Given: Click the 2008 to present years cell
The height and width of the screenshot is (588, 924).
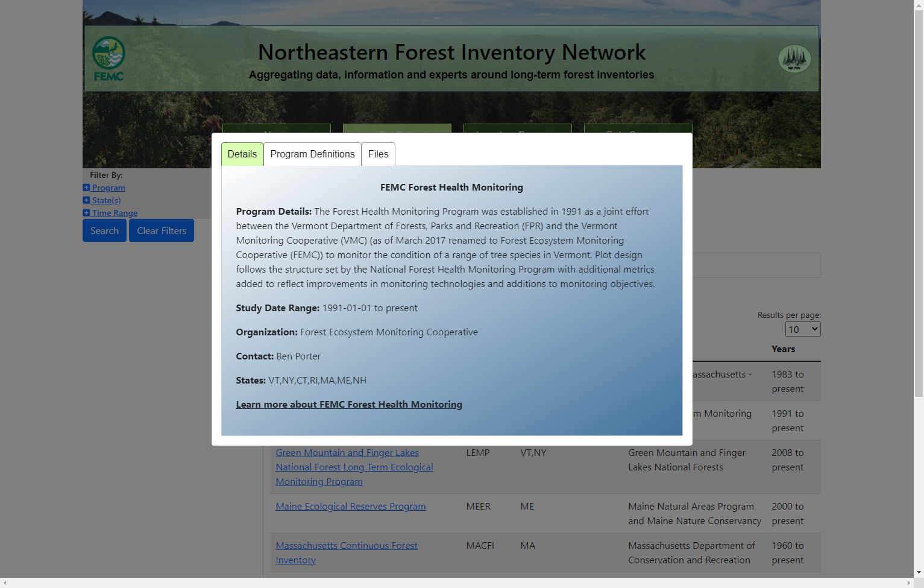Looking at the screenshot, I should (787, 460).
